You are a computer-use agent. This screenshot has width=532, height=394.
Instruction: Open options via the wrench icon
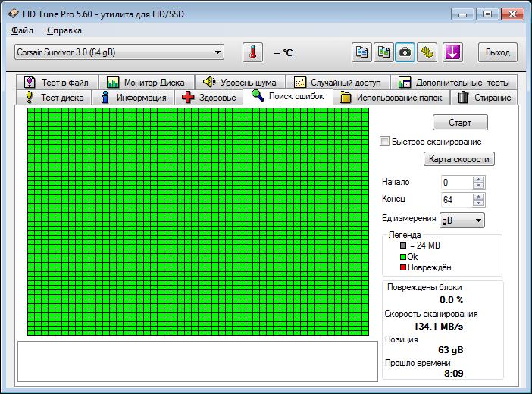click(427, 52)
